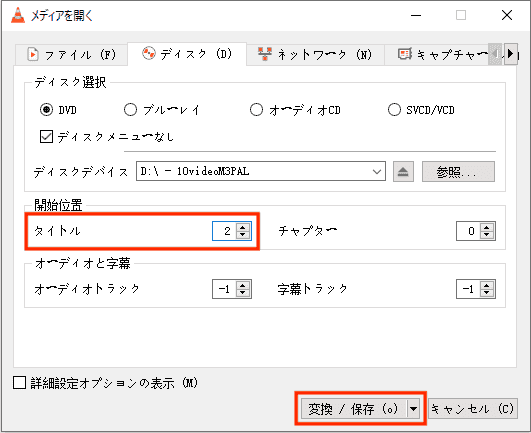Switch to the ファイル (F) tab

pyautogui.click(x=71, y=54)
